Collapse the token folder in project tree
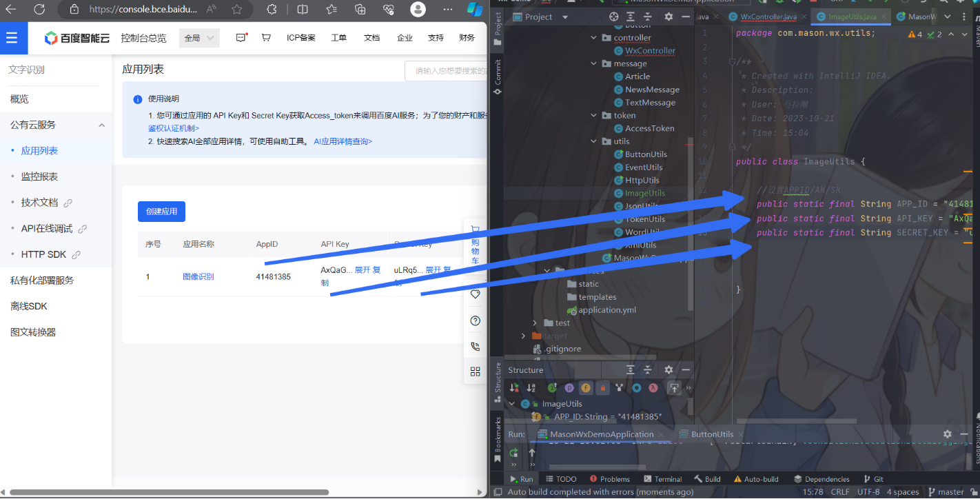The height and width of the screenshot is (499, 980). pos(594,115)
